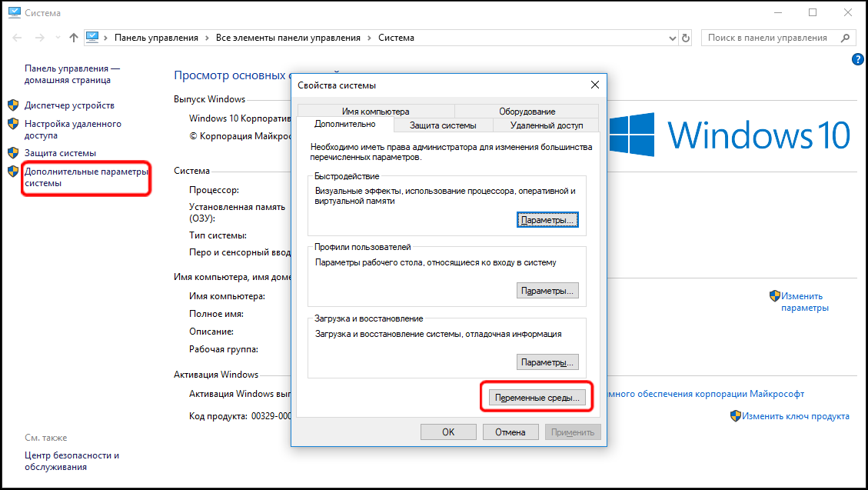Click the OK button in dialog

click(x=448, y=432)
